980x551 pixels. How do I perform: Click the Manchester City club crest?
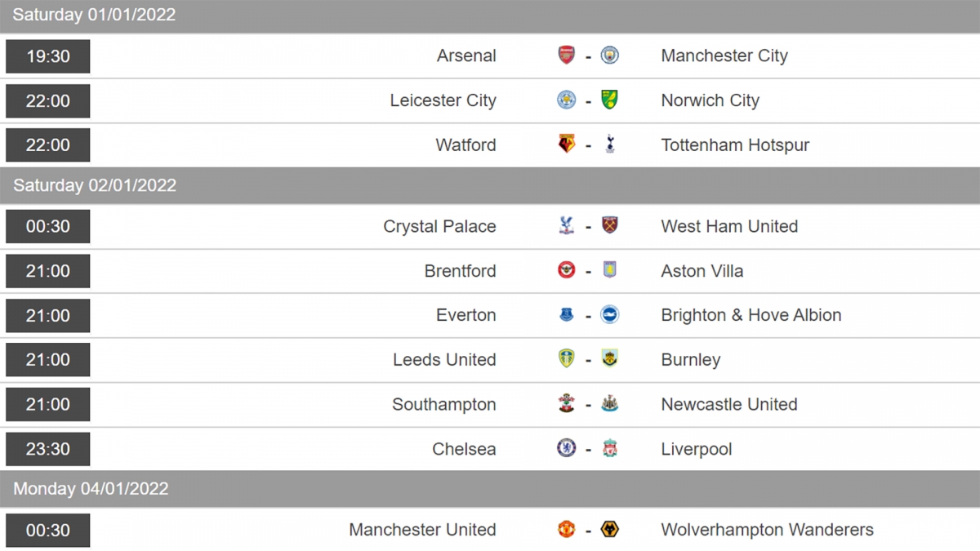(610, 56)
